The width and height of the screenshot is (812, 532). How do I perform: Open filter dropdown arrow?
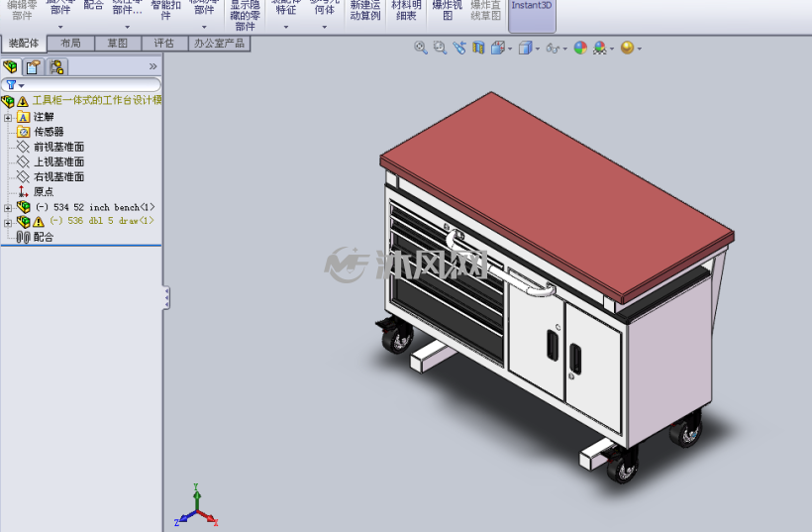pyautogui.click(x=21, y=85)
